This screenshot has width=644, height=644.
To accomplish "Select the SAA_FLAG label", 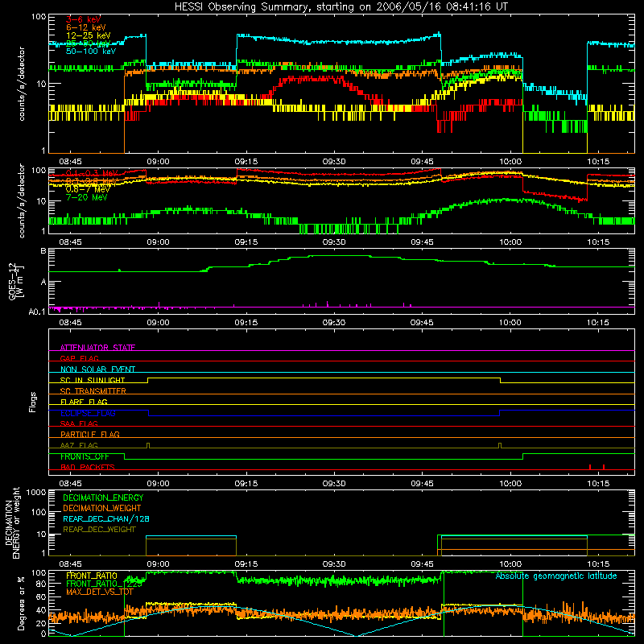I will tap(79, 423).
